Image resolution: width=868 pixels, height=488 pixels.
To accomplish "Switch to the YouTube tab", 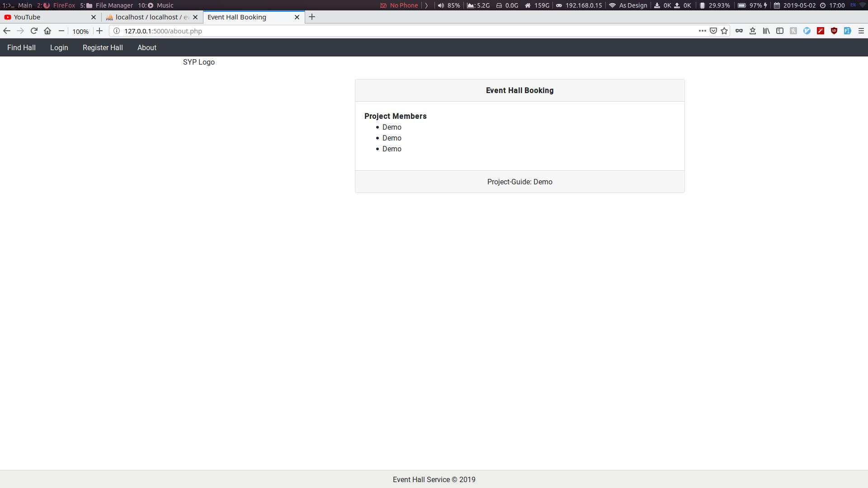I will [x=45, y=17].
